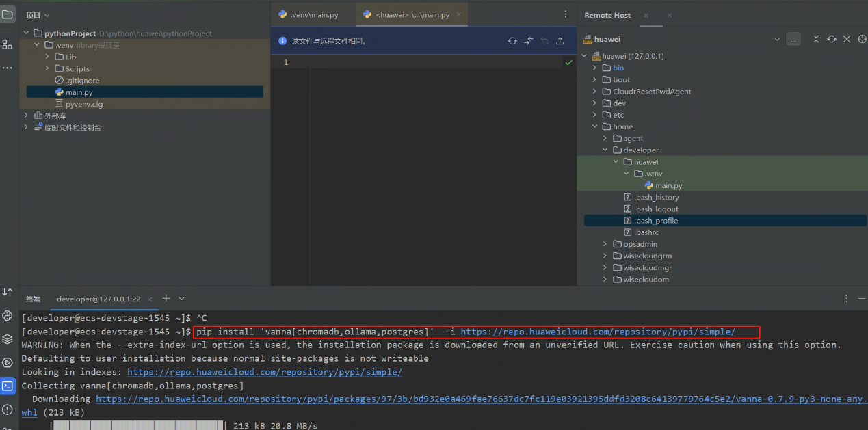Click the up-down arrows icon in left sidebar
Viewport: 868px width, 430px height.
8,292
